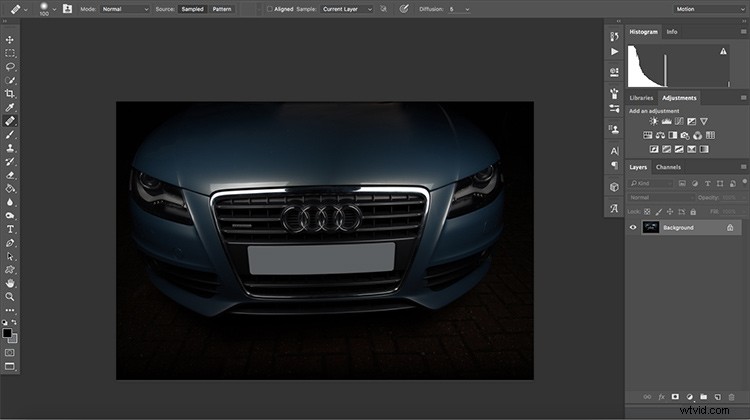Select the Brush tool
Image resolution: width=750 pixels, height=420 pixels.
(x=10, y=134)
